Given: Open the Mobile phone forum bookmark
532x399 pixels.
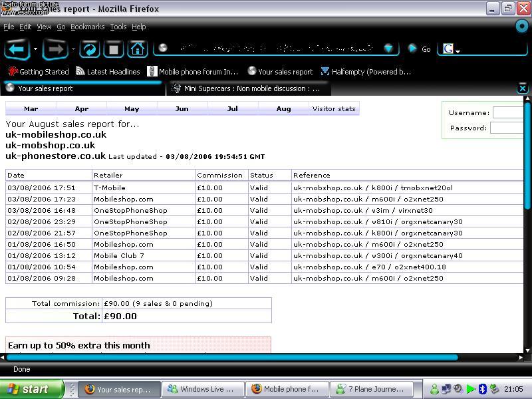Looking at the screenshot, I should point(192,72).
